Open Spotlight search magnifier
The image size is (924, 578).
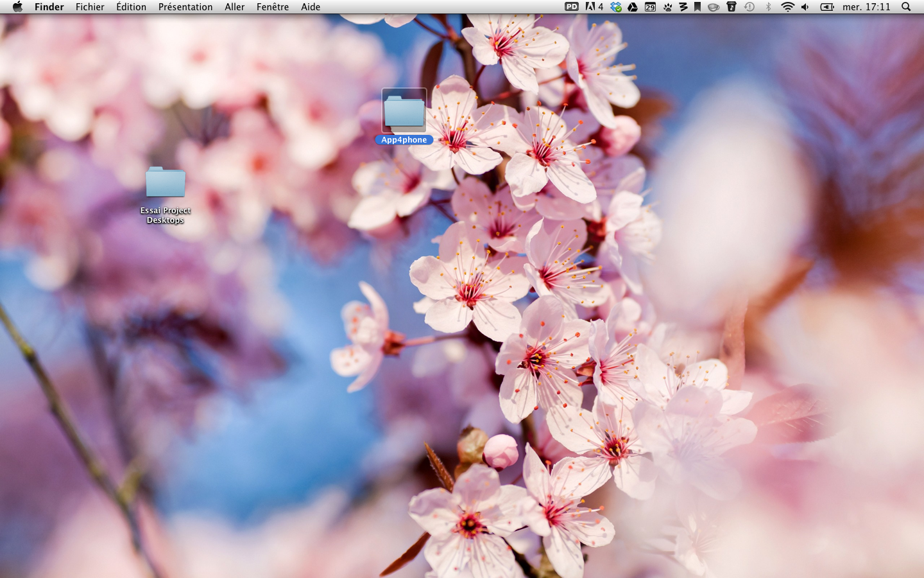click(x=906, y=7)
